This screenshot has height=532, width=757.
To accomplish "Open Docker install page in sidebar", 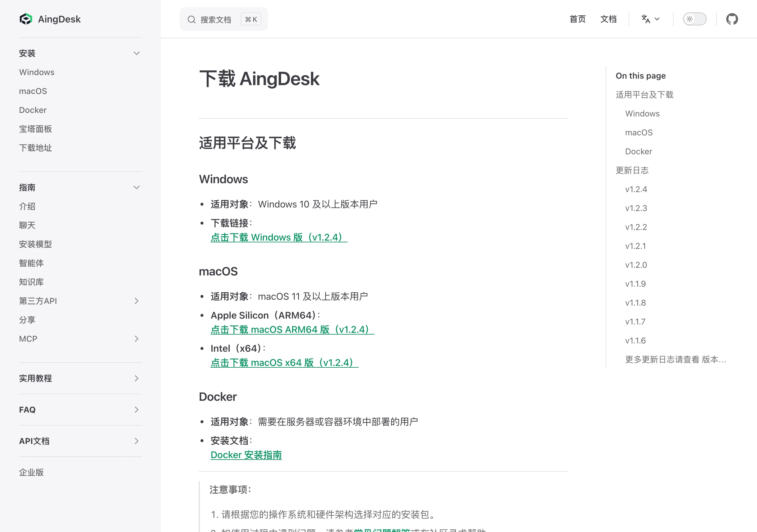I will [x=33, y=110].
